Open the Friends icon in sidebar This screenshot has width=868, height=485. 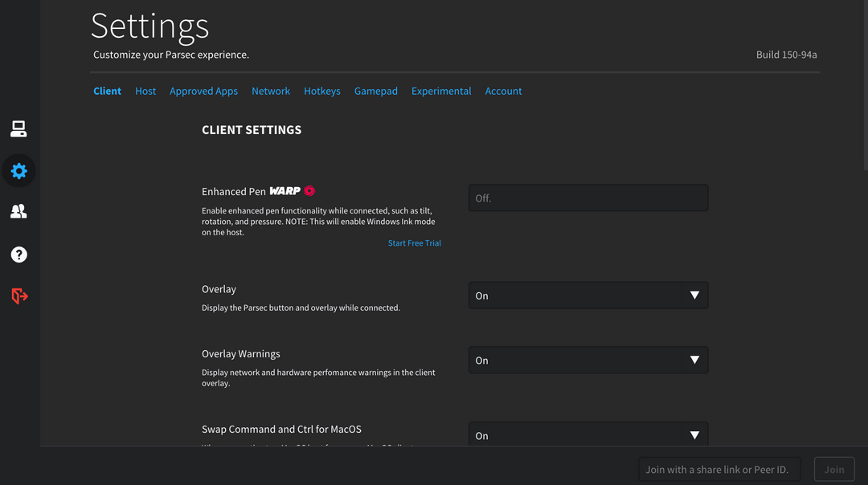[18, 211]
